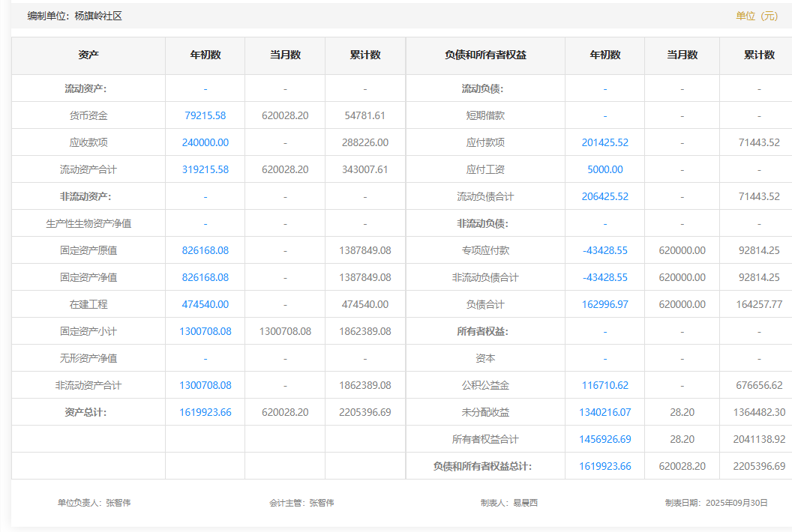Click 应付工资 opening value 5000.00
Image resolution: width=792 pixels, height=532 pixels.
[x=604, y=169]
